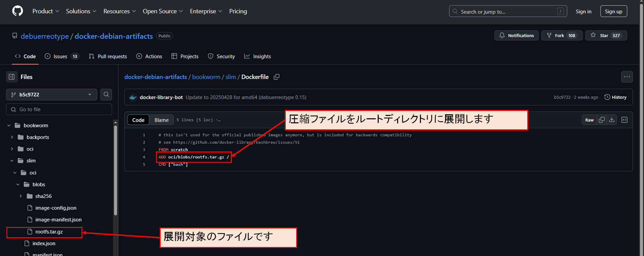Click the file tree scrollbar
This screenshot has width=644, height=256.
click(x=115, y=170)
